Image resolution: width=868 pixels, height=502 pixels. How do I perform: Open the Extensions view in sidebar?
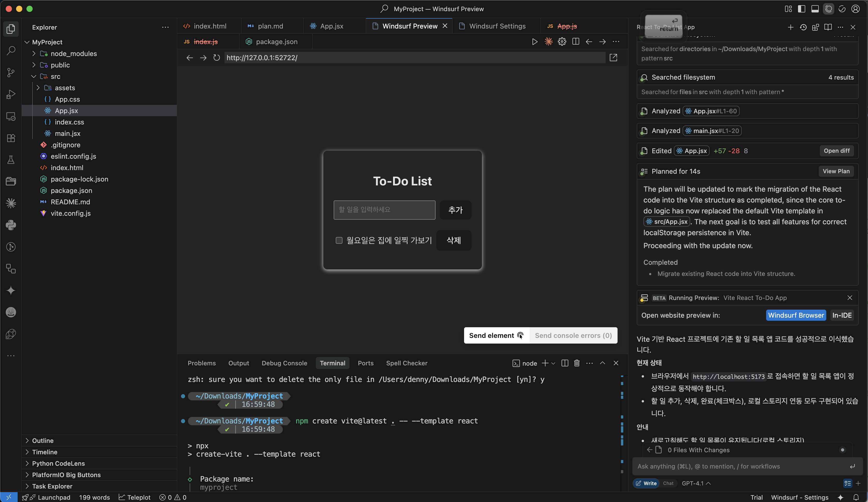(x=11, y=138)
